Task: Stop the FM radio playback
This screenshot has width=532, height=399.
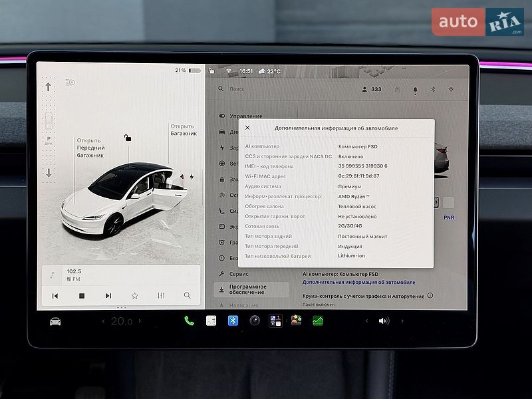Action: tap(82, 296)
